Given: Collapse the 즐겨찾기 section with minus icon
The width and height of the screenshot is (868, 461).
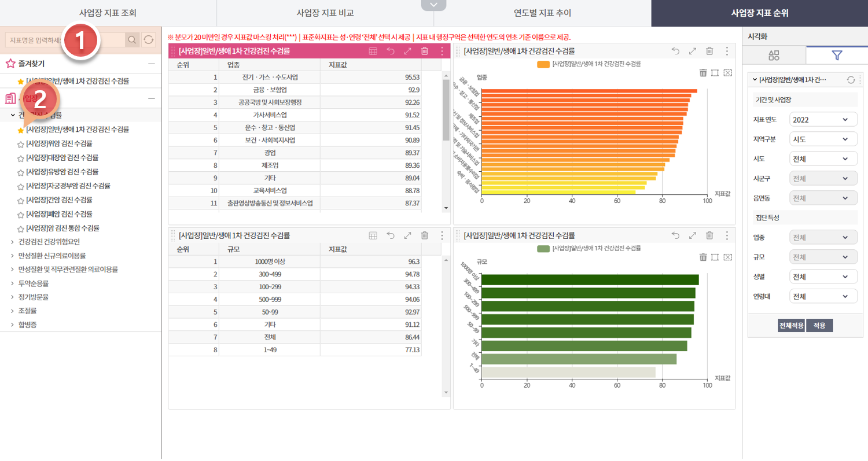Looking at the screenshot, I should tap(152, 64).
